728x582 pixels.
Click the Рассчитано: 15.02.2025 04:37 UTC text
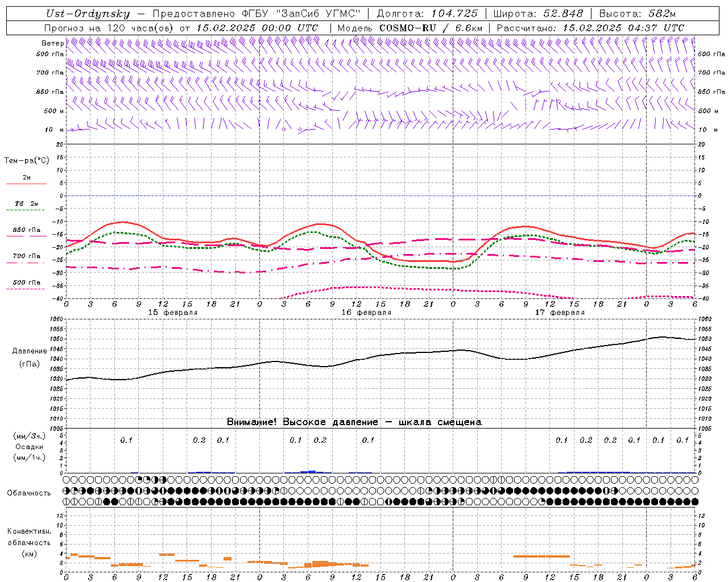[x=590, y=28]
